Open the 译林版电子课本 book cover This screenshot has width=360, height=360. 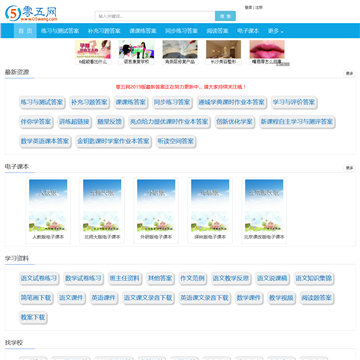pyautogui.click(x=210, y=210)
